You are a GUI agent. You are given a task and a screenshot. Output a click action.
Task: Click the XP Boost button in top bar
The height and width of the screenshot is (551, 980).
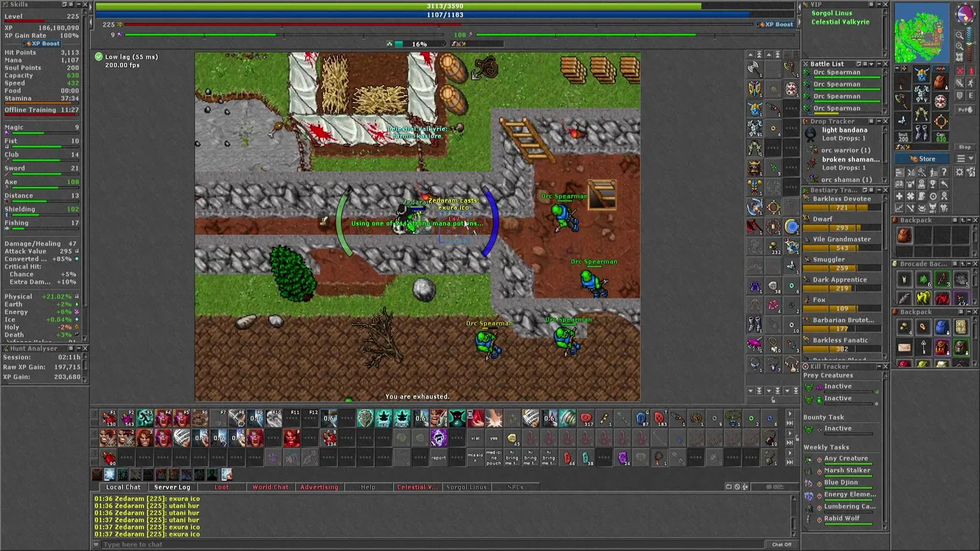(775, 24)
